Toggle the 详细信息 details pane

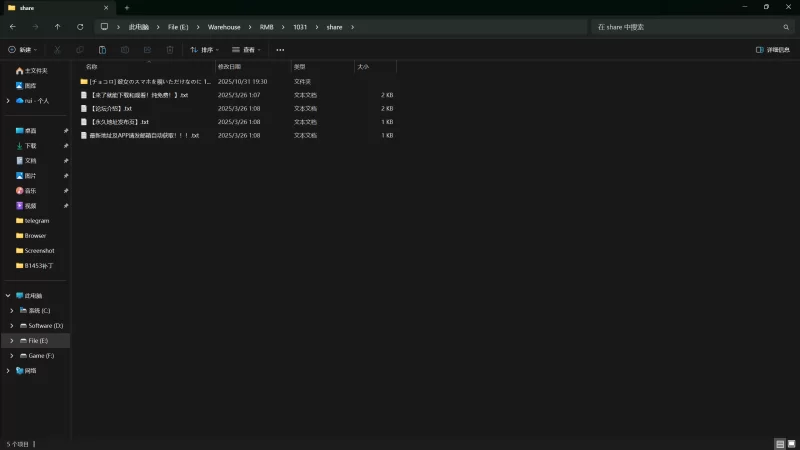coord(772,49)
